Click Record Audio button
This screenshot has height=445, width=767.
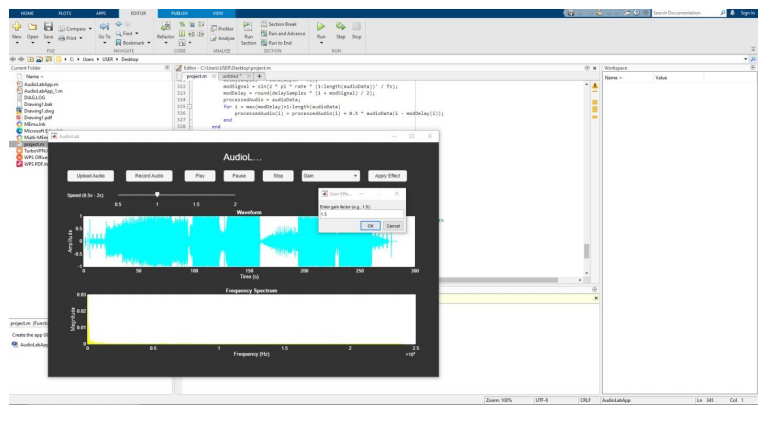149,176
